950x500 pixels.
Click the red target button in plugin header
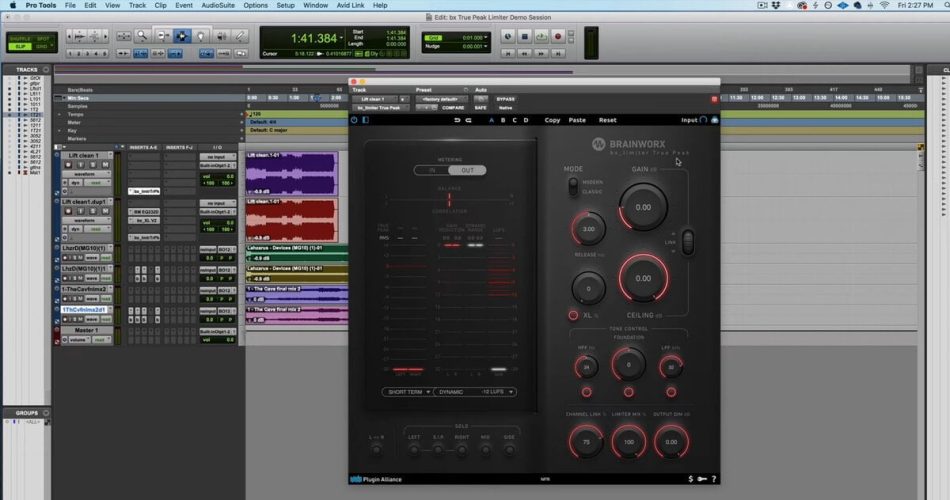tap(714, 99)
